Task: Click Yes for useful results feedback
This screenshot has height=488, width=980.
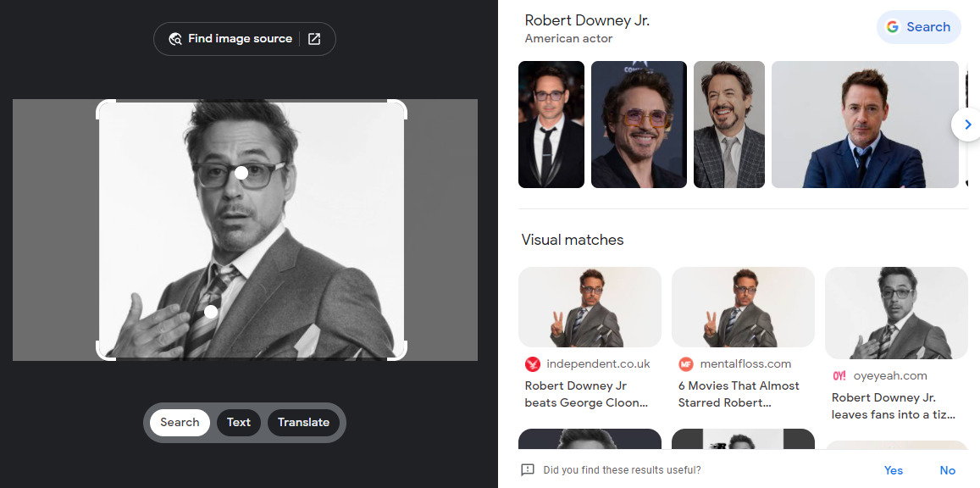Action: [x=894, y=470]
